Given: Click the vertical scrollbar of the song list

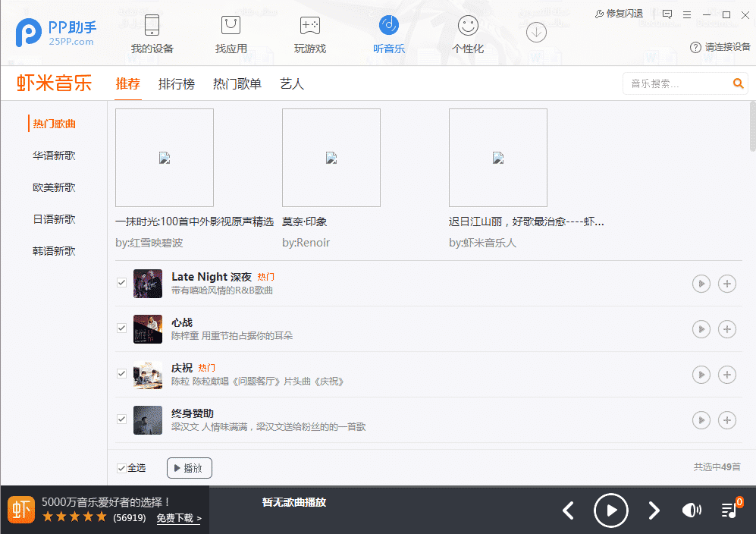Looking at the screenshot, I should point(753,127).
